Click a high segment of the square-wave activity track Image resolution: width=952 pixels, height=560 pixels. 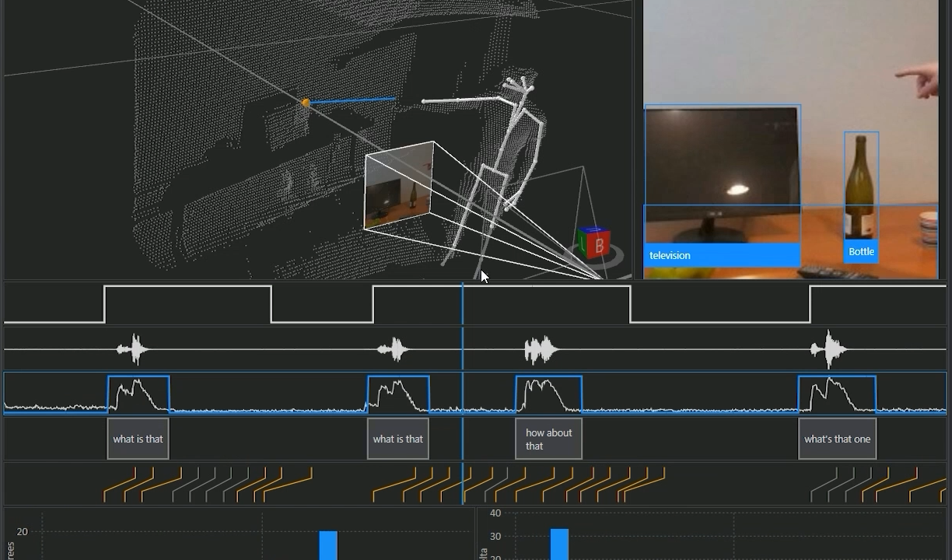coord(187,289)
